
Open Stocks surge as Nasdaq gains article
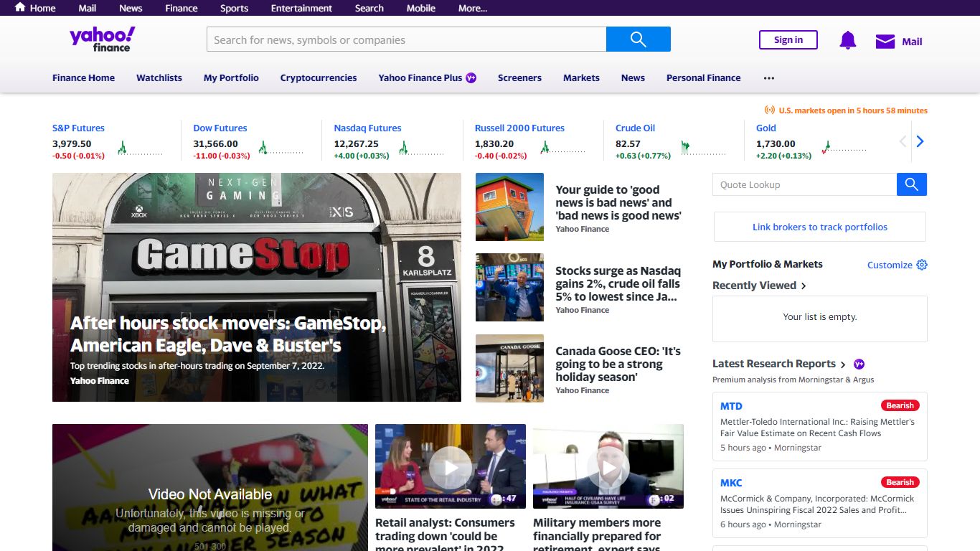pyautogui.click(x=618, y=283)
